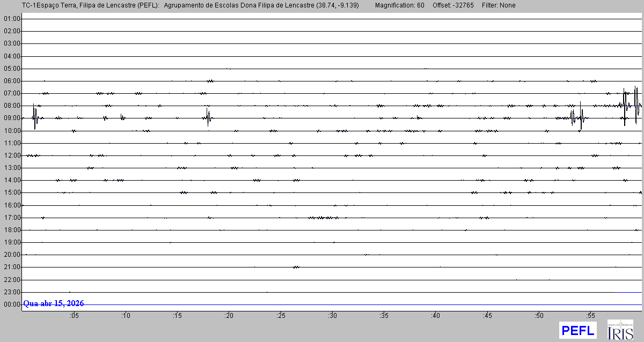
Task: Click the Magnification: 60 label
Action: coord(399,5)
